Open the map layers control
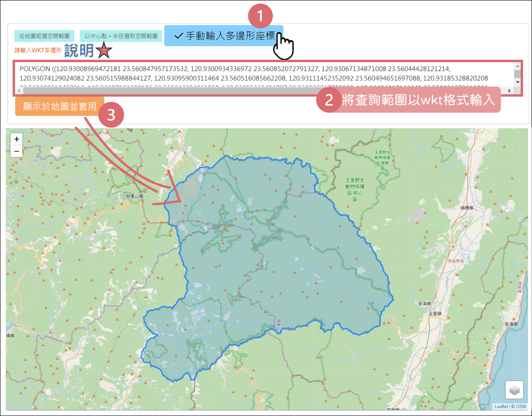 (514, 390)
